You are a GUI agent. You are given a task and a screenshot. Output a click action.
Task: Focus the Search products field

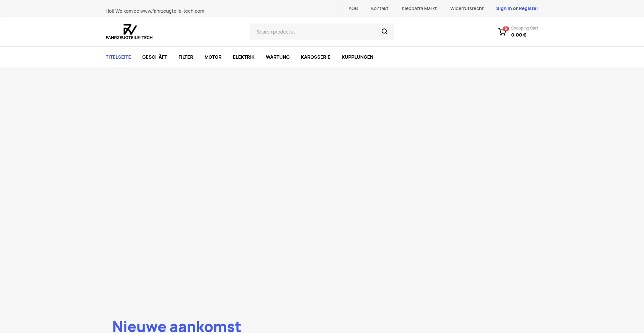(315, 32)
